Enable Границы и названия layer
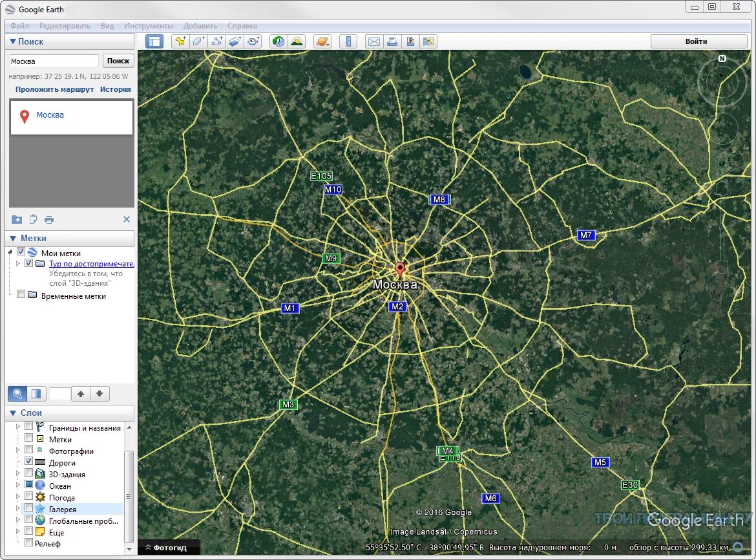This screenshot has height=560, width=756. 28,426
